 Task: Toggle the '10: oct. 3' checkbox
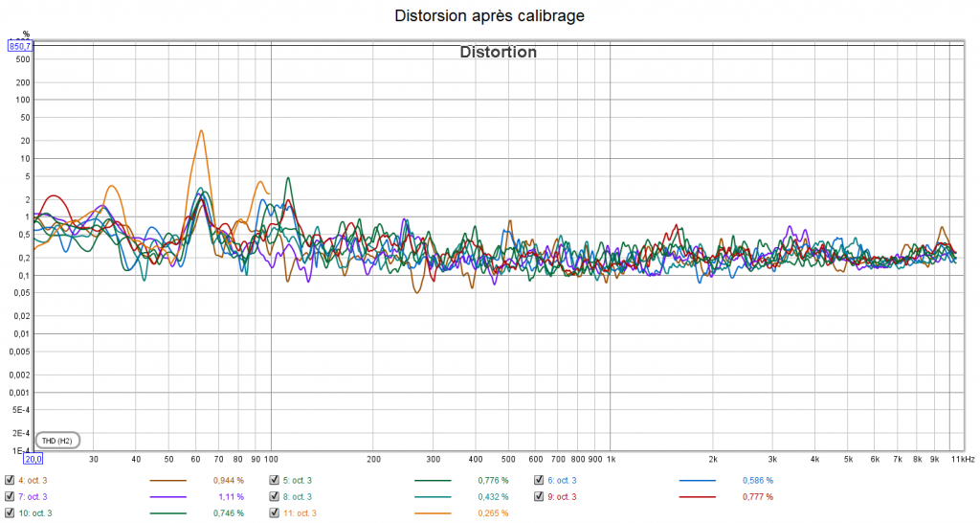10,513
